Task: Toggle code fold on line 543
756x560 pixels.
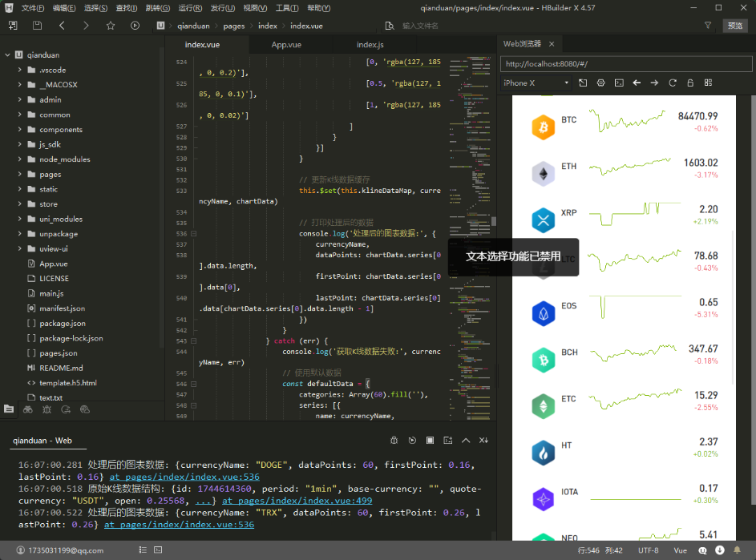Action: click(193, 341)
